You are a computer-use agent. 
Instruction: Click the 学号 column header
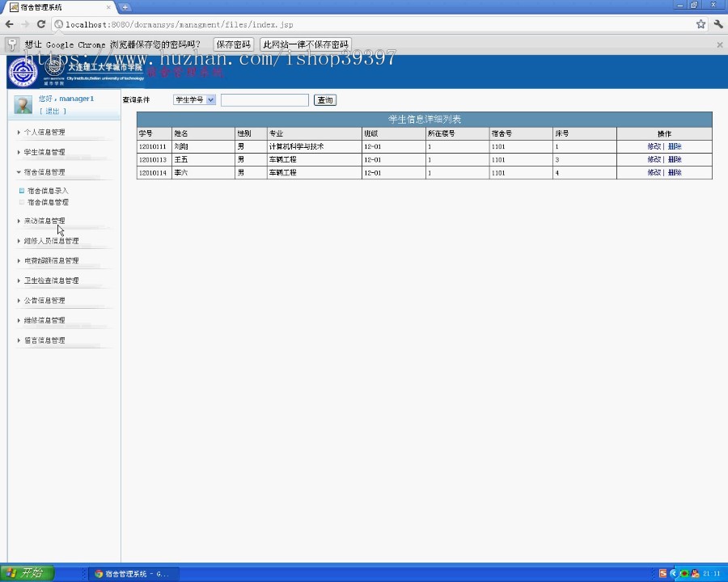154,133
